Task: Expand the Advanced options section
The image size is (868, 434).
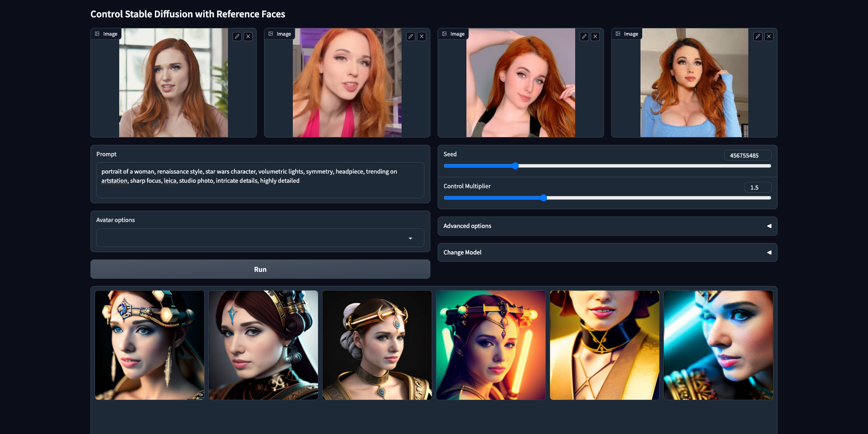Action: click(x=608, y=226)
